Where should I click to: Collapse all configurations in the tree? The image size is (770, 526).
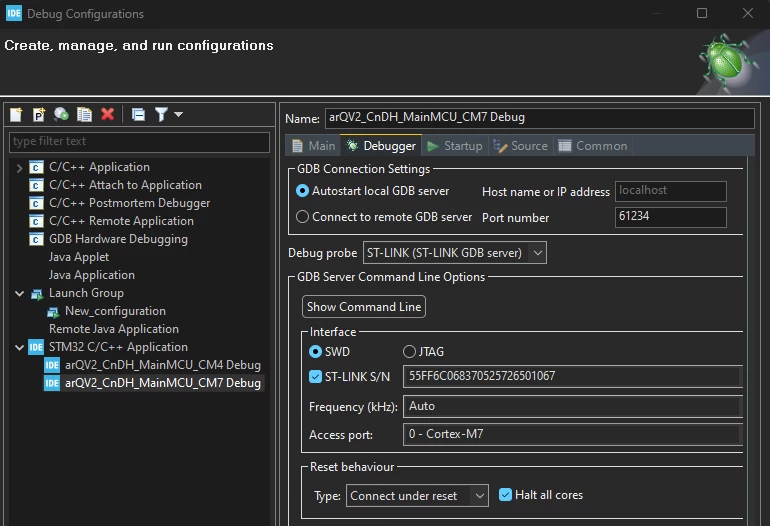click(138, 114)
